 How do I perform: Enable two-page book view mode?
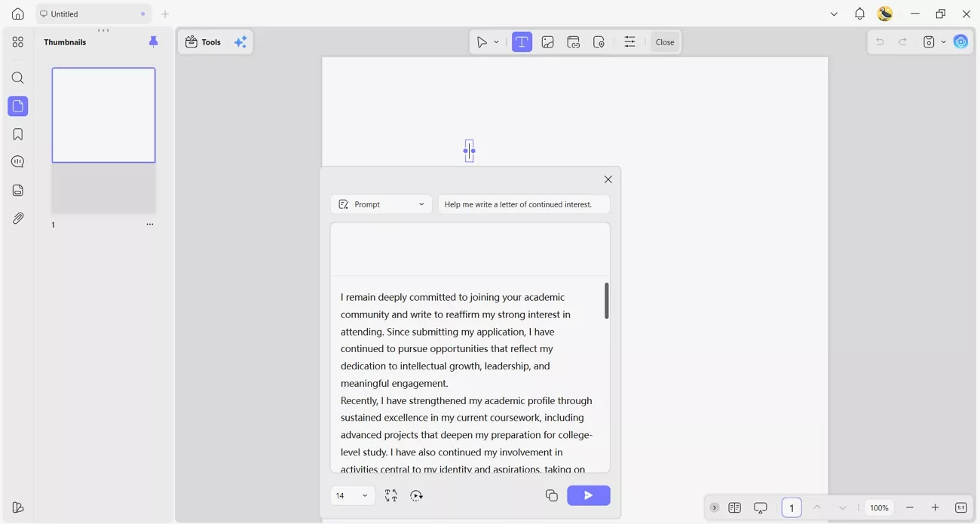pyautogui.click(x=735, y=507)
